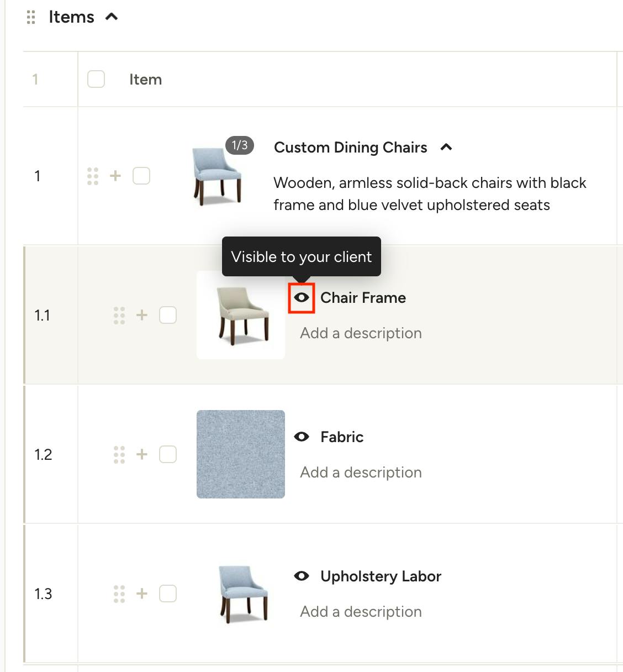Click the Fabric row drag handle
623x672 pixels.
pos(119,454)
